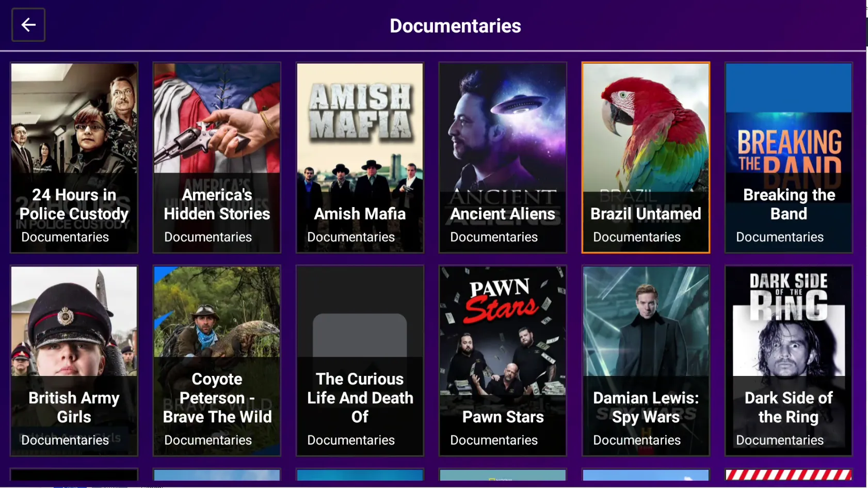Image resolution: width=868 pixels, height=488 pixels.
Task: Choose the British Army Girls card
Action: pos(74,360)
